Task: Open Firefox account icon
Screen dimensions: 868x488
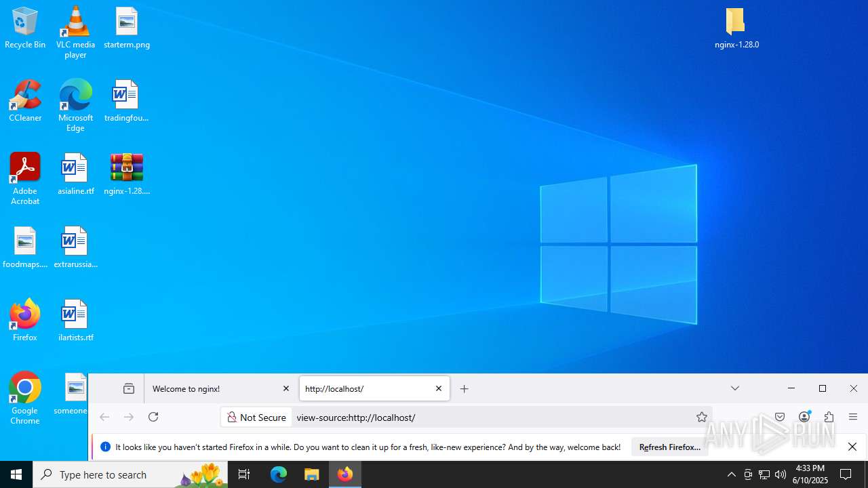Action: pos(804,417)
